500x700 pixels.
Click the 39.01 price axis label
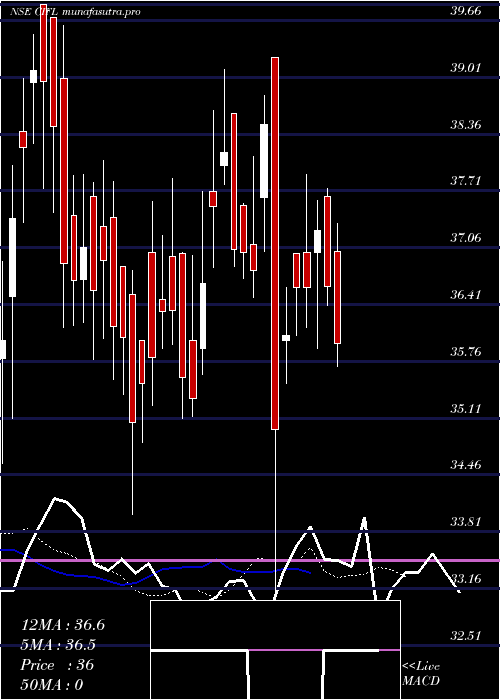pos(466,68)
